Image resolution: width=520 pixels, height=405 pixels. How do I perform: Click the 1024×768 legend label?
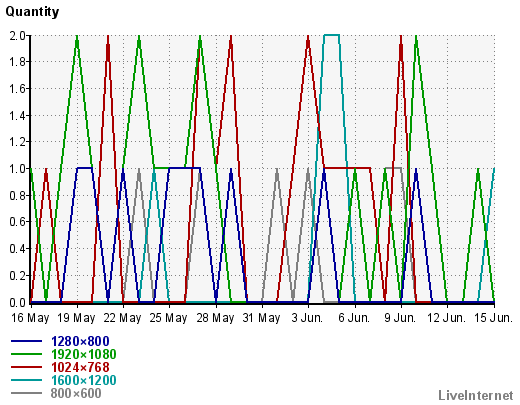[x=80, y=367]
